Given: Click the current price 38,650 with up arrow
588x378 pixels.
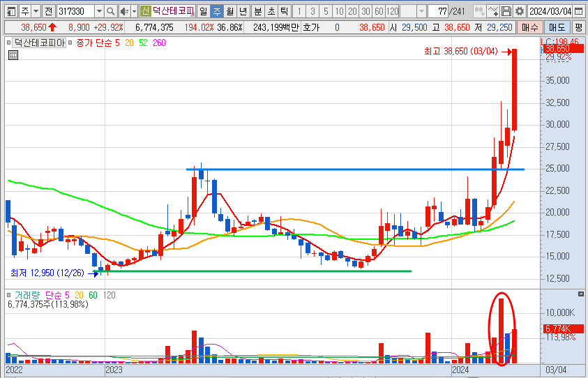Looking at the screenshot, I should (x=38, y=27).
